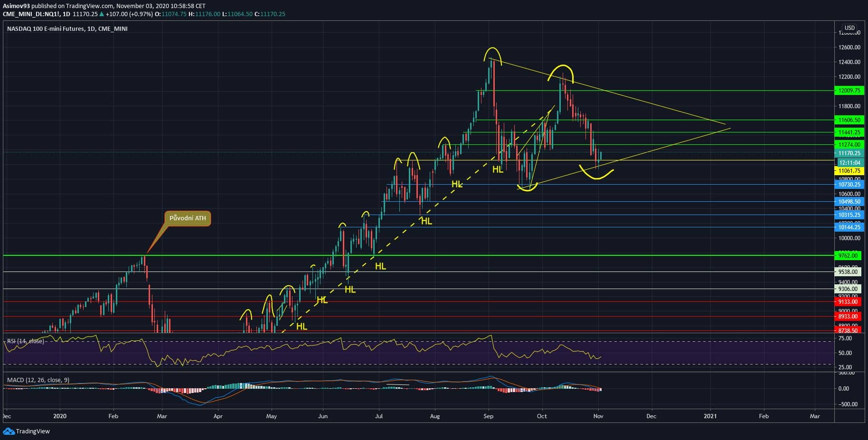Image resolution: width=868 pixels, height=440 pixels.
Task: Click the 11274.00 price level label
Action: 849,145
